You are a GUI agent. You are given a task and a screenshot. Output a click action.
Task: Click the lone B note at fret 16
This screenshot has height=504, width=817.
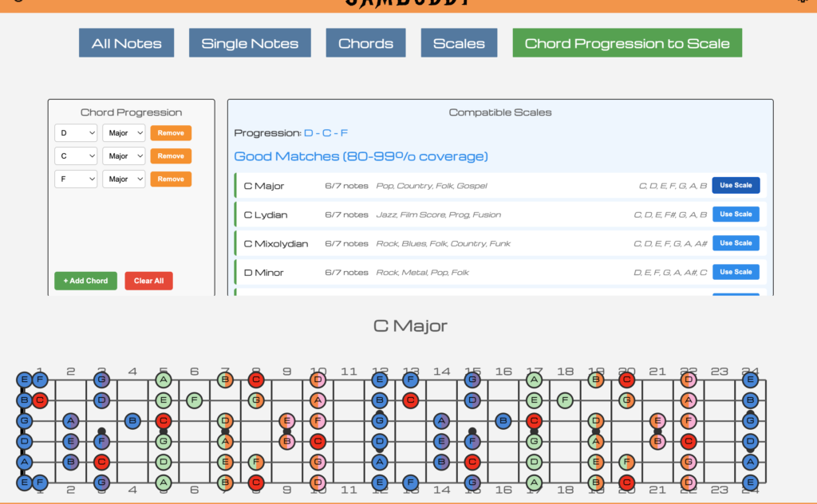pos(503,421)
